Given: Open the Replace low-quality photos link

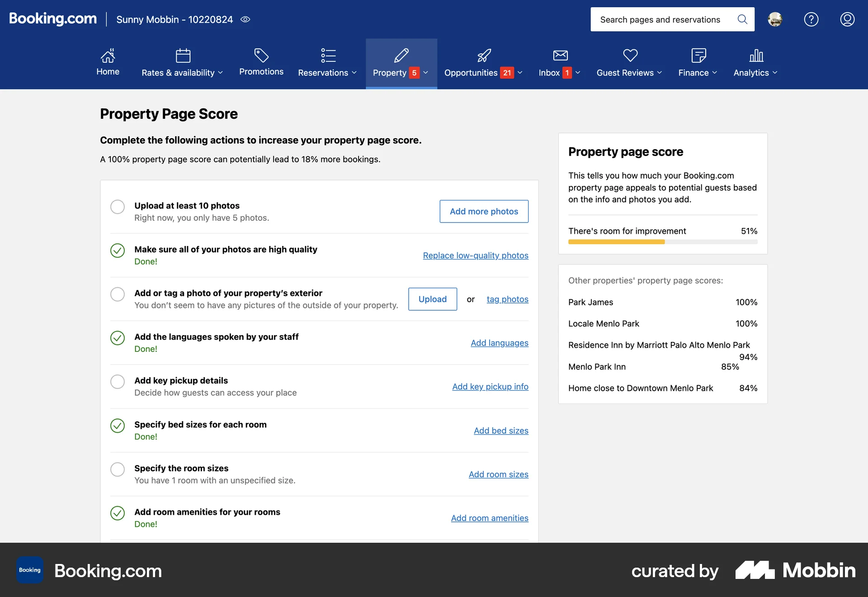Looking at the screenshot, I should tap(475, 256).
